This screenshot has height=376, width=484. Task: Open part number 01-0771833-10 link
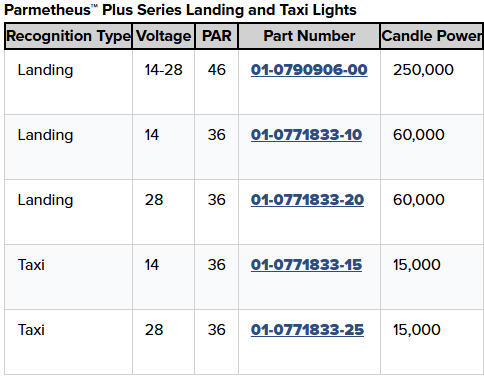coord(306,135)
